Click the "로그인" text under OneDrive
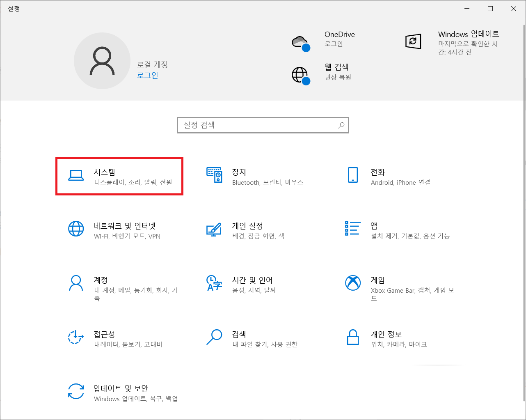The width and height of the screenshot is (526, 420). [x=334, y=44]
